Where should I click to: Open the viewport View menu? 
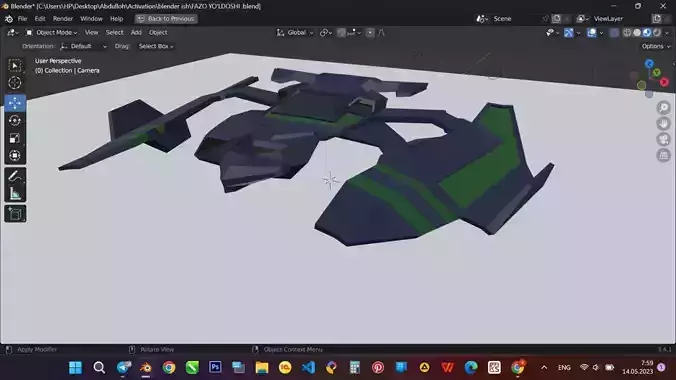click(91, 32)
